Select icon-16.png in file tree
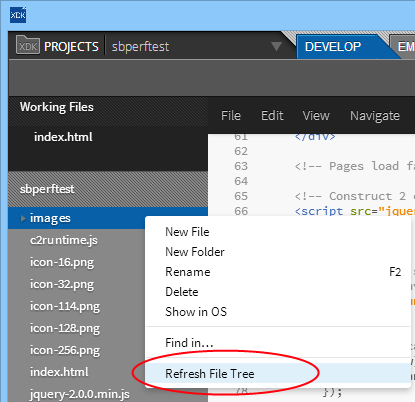 (x=62, y=262)
